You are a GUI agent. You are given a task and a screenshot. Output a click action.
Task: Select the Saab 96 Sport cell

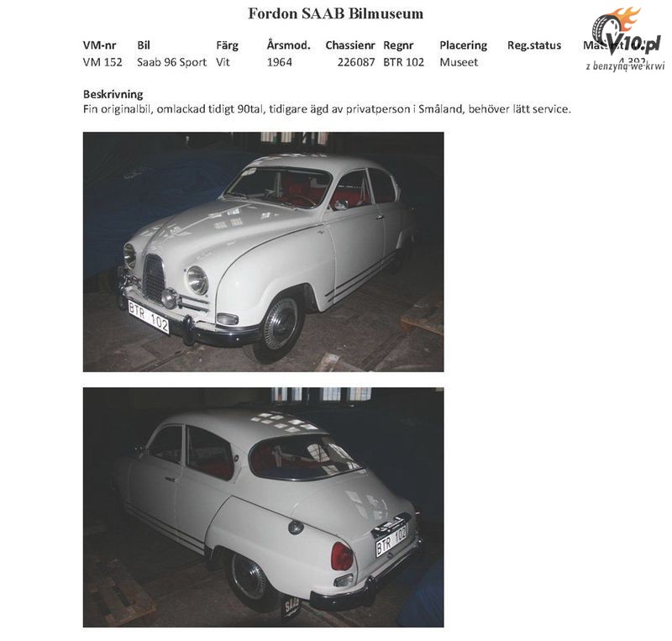coord(171,63)
